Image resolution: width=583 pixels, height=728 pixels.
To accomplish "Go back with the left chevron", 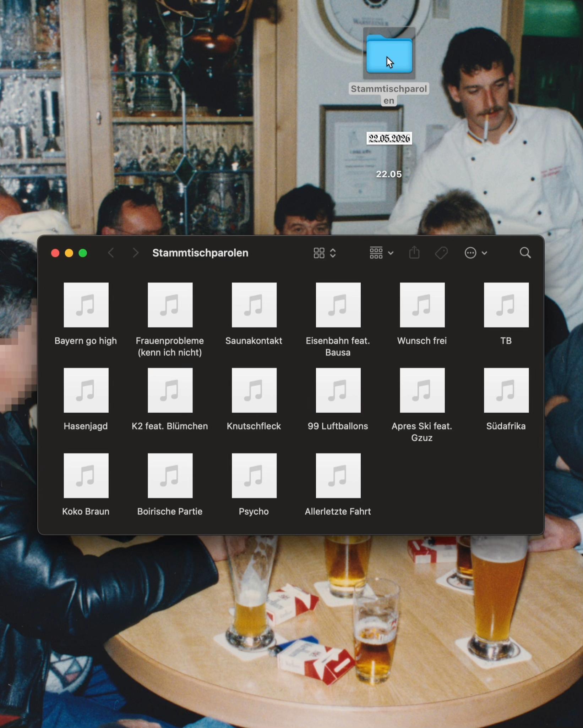I will pos(111,253).
